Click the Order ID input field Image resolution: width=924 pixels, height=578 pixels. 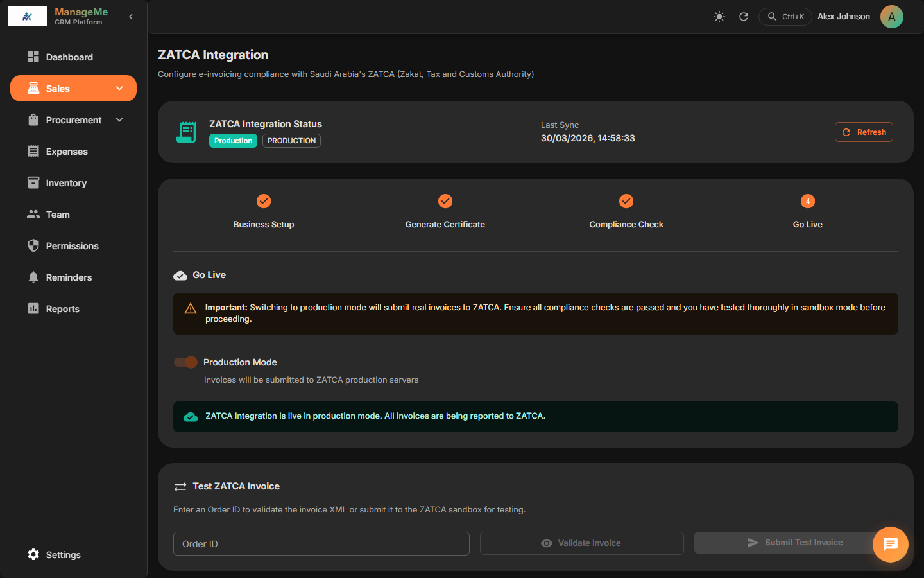pyautogui.click(x=321, y=543)
